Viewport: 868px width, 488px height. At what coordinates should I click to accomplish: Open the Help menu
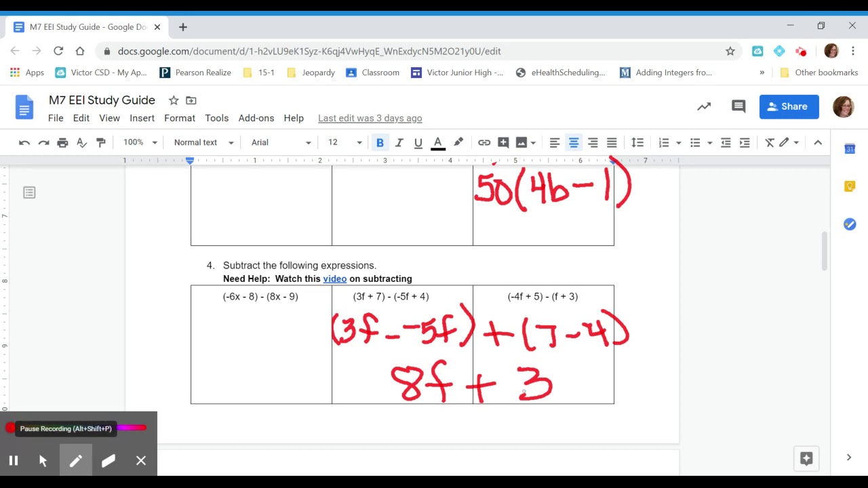tap(294, 118)
